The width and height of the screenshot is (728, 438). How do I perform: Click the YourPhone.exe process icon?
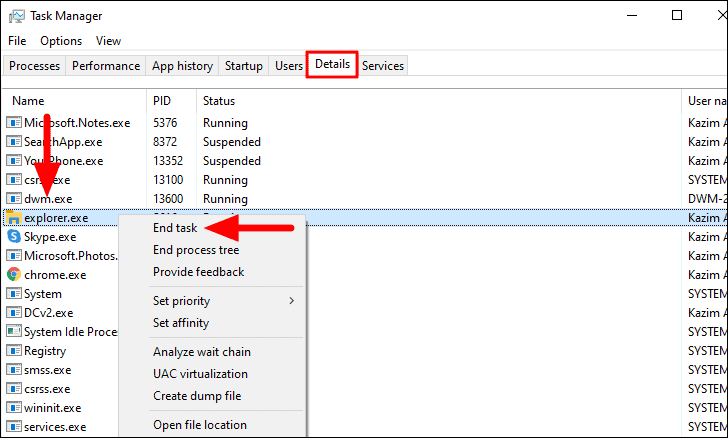[x=14, y=161]
